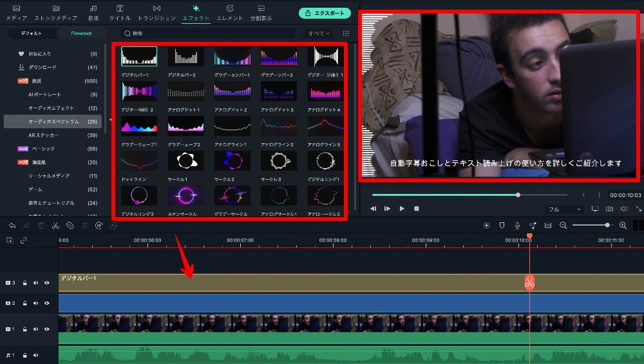The height and width of the screenshot is (364, 644).
Task: Click the microphone voiceover icon
Action: coord(517,225)
